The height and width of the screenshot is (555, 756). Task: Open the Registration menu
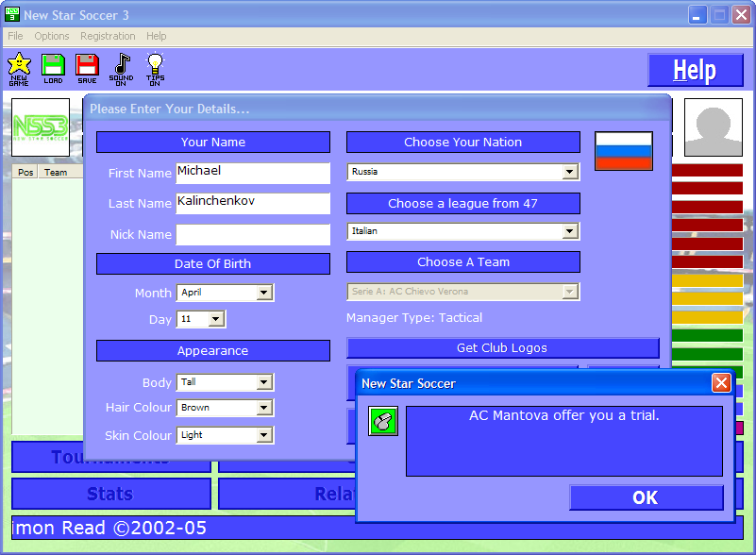click(108, 36)
